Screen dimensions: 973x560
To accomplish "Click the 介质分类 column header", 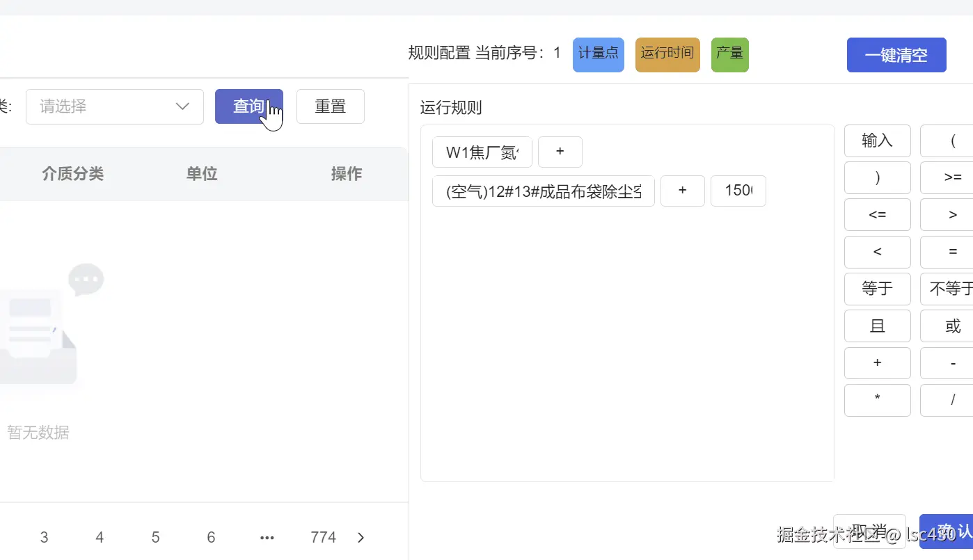I will pos(73,174).
